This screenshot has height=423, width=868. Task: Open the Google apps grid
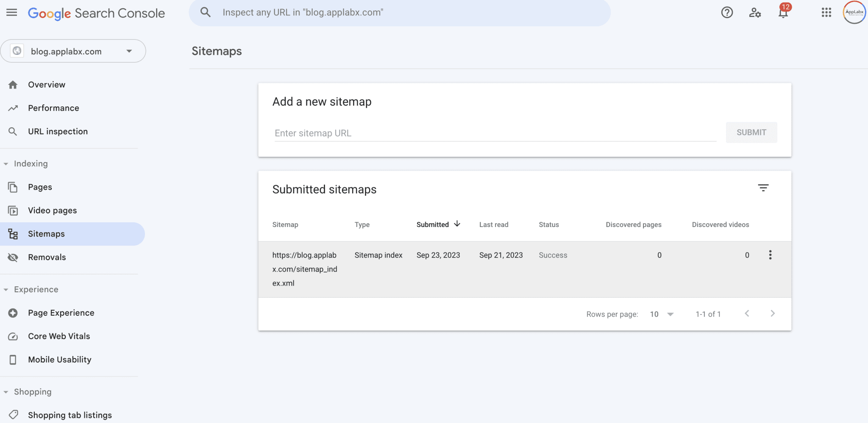coord(826,12)
